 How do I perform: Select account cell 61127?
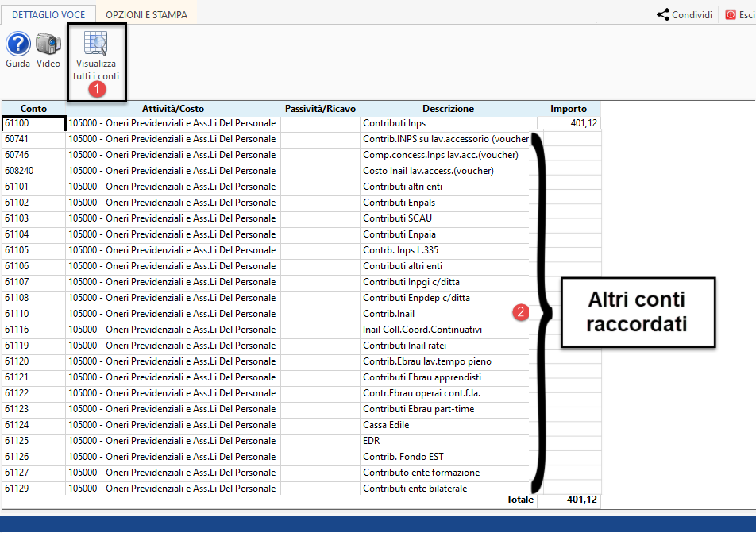point(33,473)
